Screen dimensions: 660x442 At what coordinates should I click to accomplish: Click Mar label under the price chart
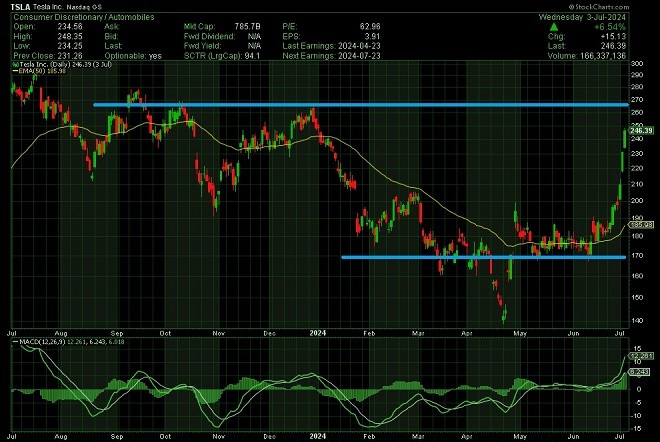tap(418, 333)
